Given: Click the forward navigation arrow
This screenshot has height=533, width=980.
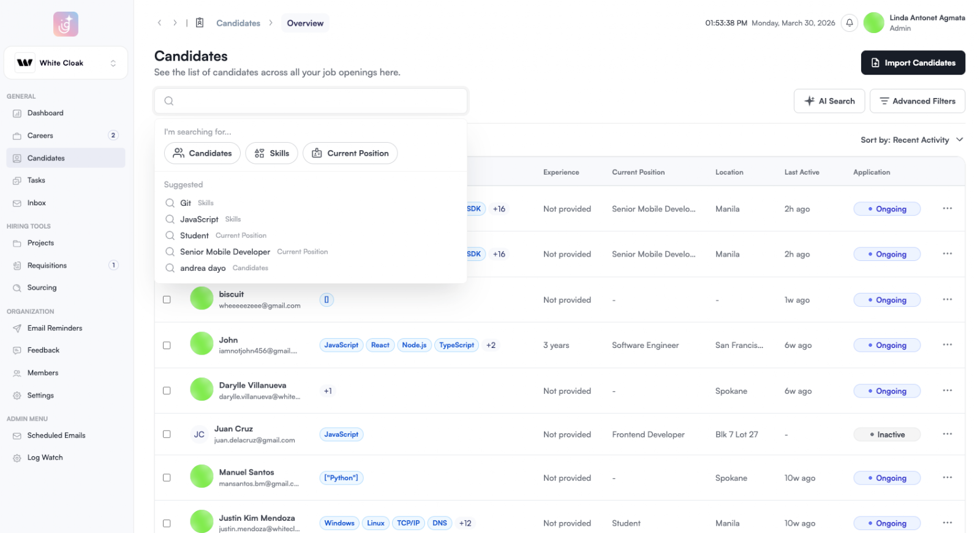Looking at the screenshot, I should tap(175, 23).
